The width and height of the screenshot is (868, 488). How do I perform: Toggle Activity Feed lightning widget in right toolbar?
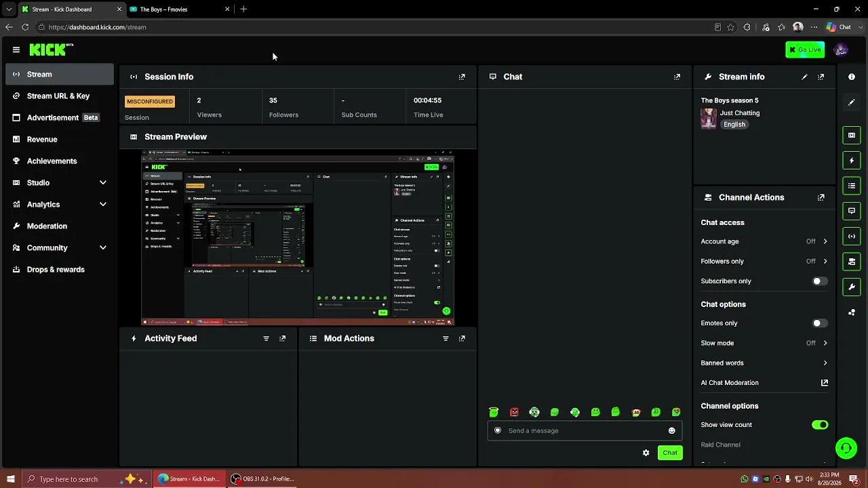tap(852, 161)
